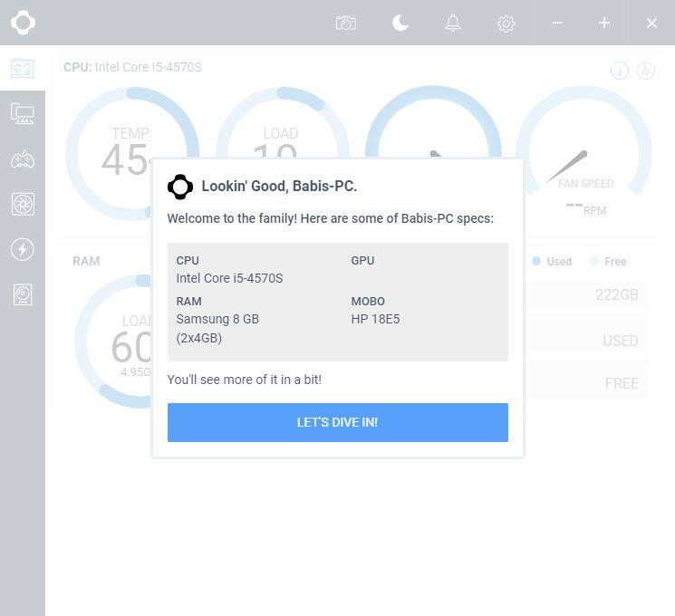Open the Games sidebar tab with the gamepad icon
Screen dimensions: 675x616
[23, 159]
